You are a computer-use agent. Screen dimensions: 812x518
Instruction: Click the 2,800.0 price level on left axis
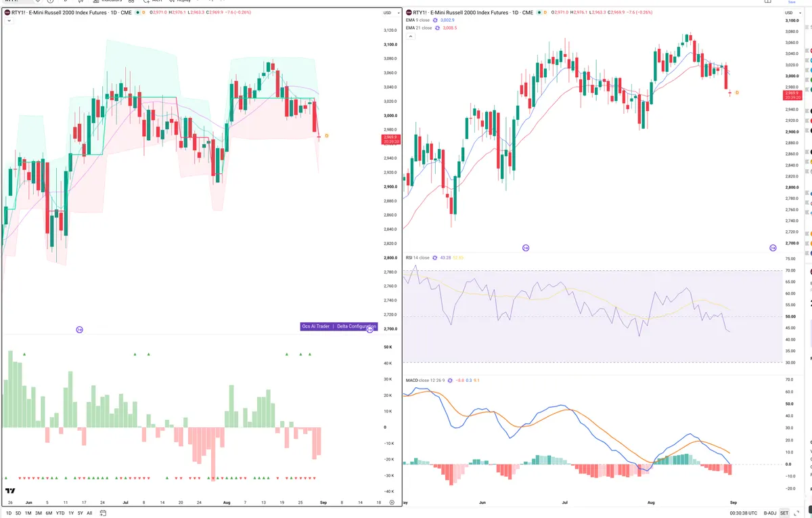(390, 258)
